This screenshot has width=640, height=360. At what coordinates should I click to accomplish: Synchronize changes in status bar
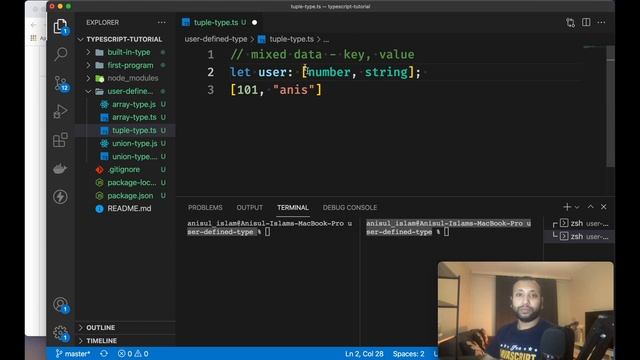tap(104, 353)
